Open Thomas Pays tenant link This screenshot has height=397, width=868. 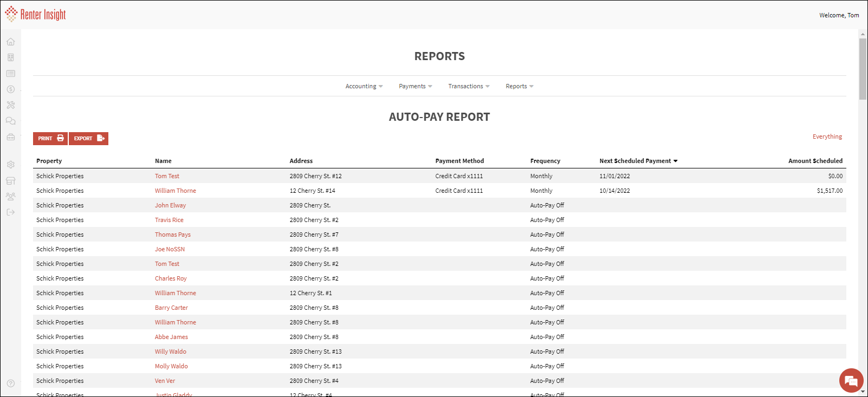[173, 235]
